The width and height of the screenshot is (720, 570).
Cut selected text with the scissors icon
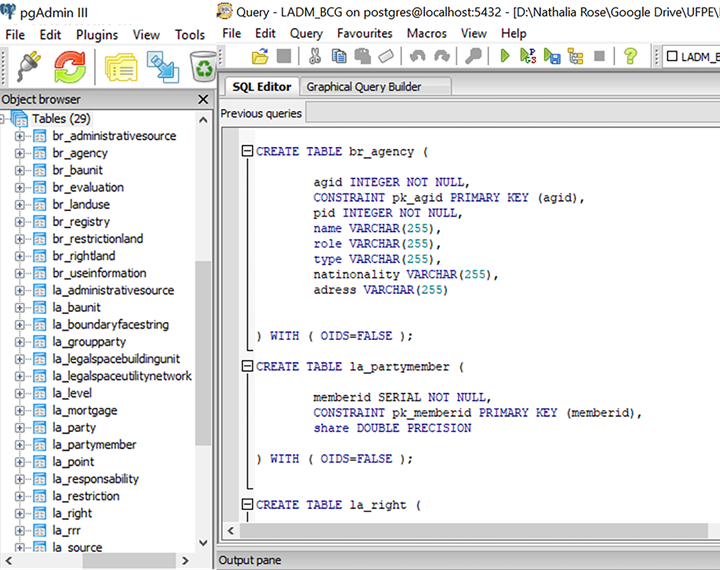(x=314, y=57)
